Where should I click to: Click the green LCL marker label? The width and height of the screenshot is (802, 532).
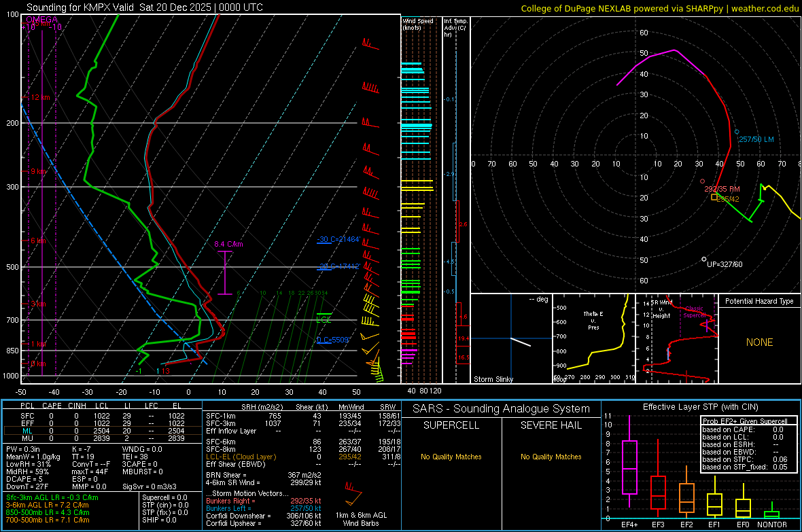[324, 320]
